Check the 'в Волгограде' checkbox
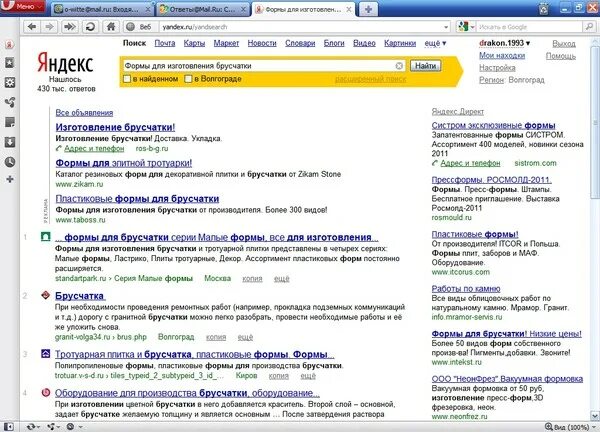The width and height of the screenshot is (600, 432). point(188,79)
